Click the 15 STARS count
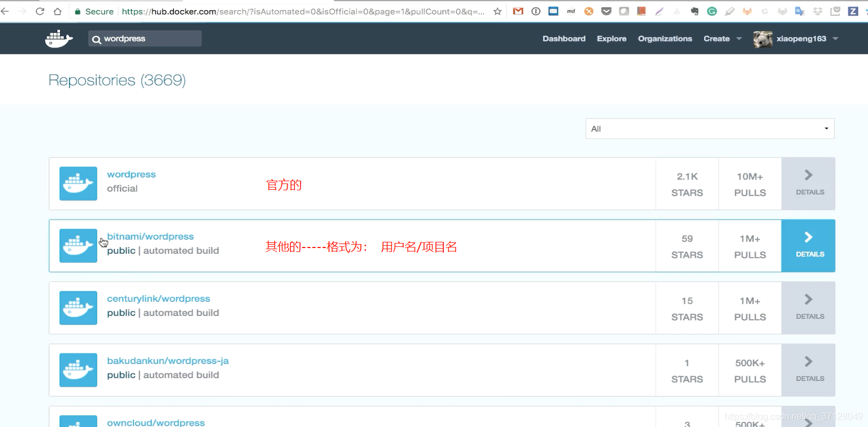 point(687,309)
